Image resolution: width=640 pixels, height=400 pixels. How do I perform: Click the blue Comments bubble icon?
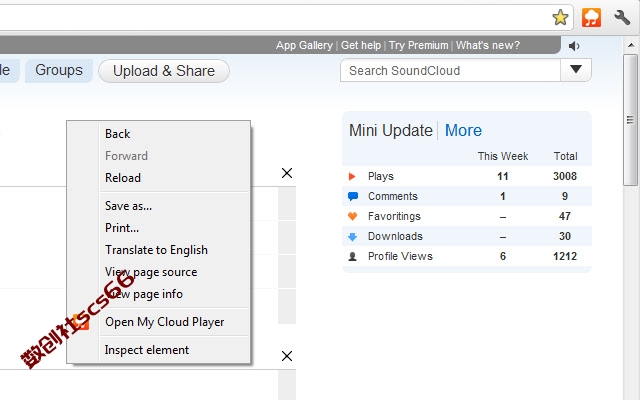[353, 196]
